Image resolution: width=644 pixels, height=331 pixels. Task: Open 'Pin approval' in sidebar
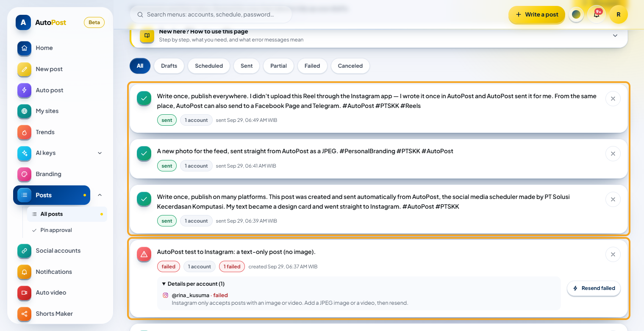pos(67,230)
